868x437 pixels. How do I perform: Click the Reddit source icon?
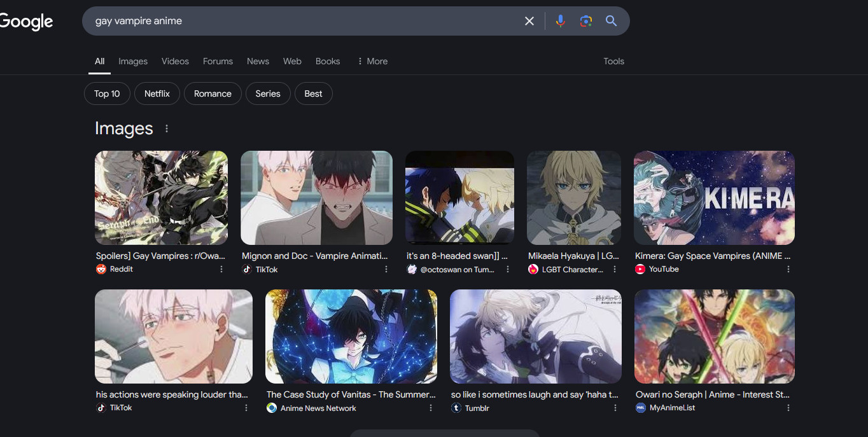(x=101, y=269)
